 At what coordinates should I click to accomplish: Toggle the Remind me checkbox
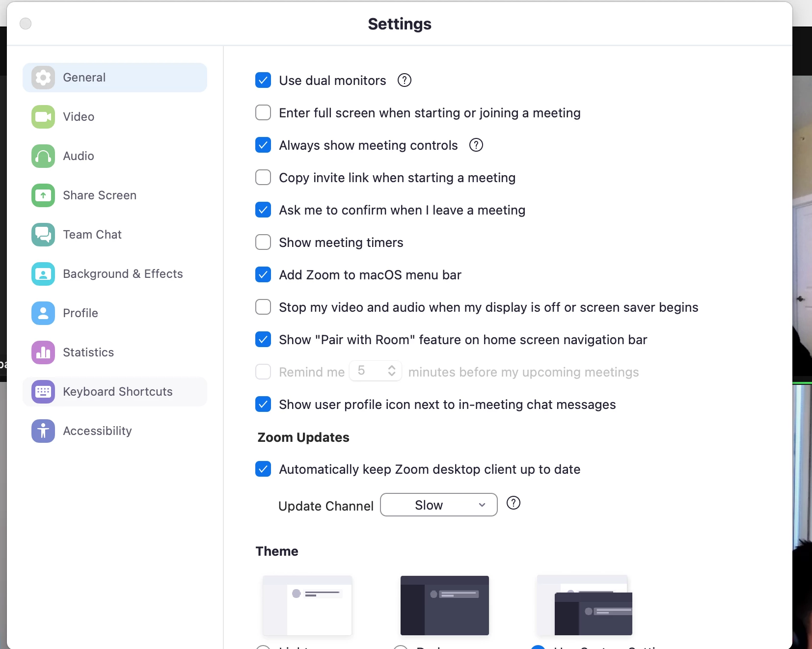coord(263,372)
